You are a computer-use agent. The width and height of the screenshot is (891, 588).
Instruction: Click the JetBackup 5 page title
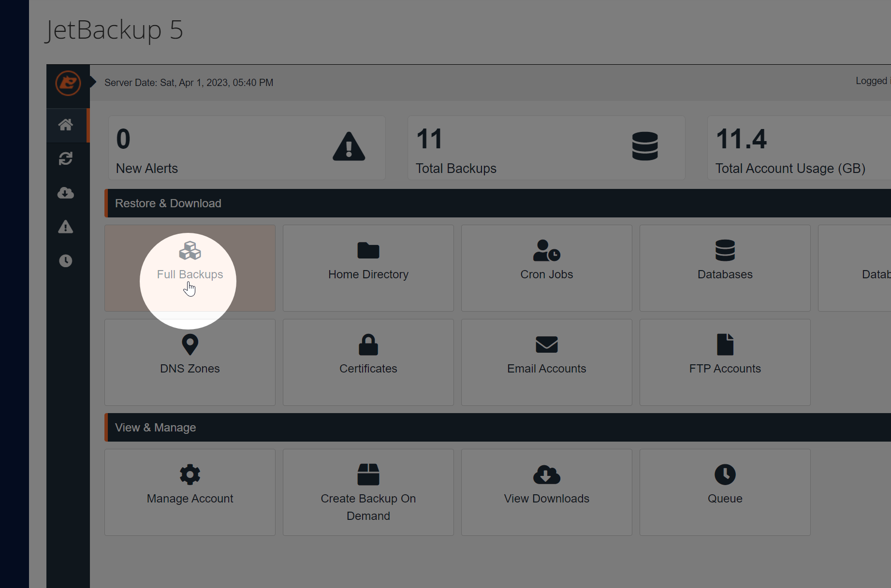click(114, 30)
